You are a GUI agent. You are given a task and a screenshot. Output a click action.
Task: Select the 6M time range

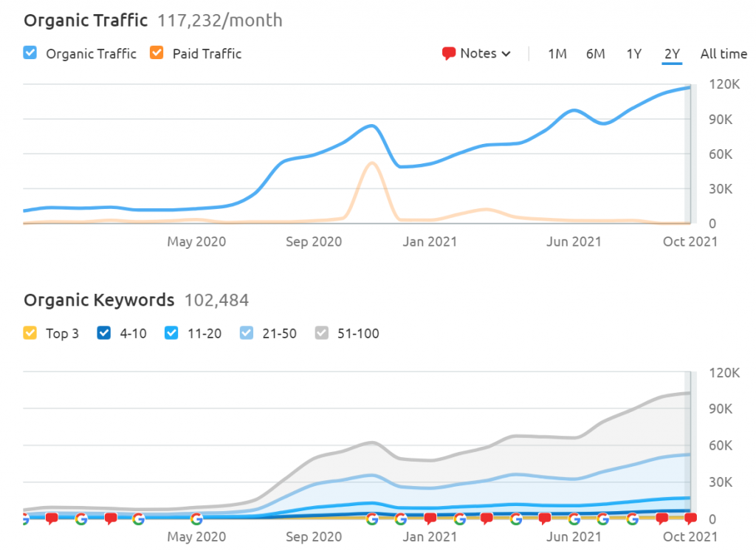pos(595,54)
